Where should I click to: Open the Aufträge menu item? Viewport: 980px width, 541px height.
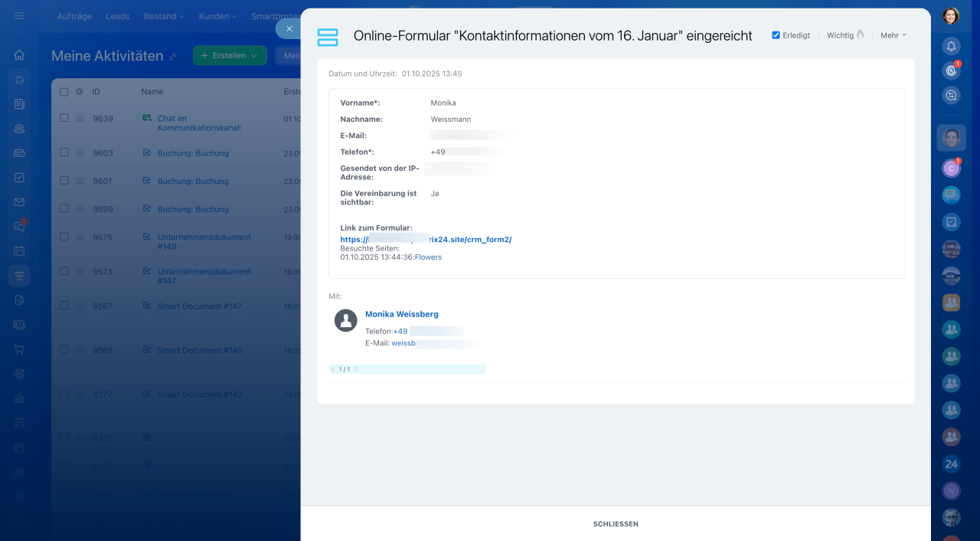pos(74,16)
